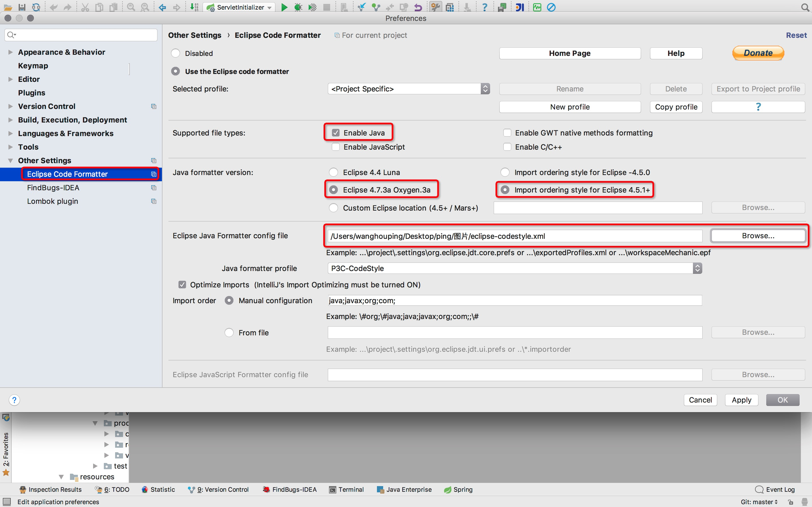Click the Update Project VCS icon
Image resolution: width=812 pixels, height=507 pixels.
(x=361, y=7)
